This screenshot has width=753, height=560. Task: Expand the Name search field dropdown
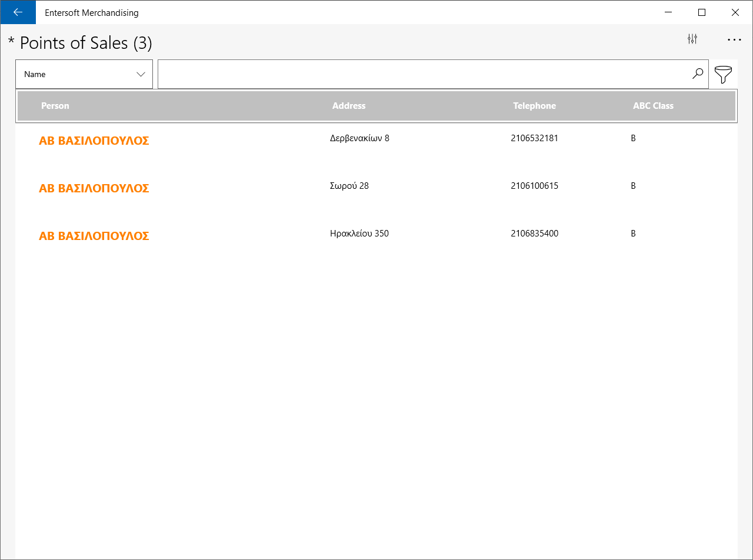(84, 74)
